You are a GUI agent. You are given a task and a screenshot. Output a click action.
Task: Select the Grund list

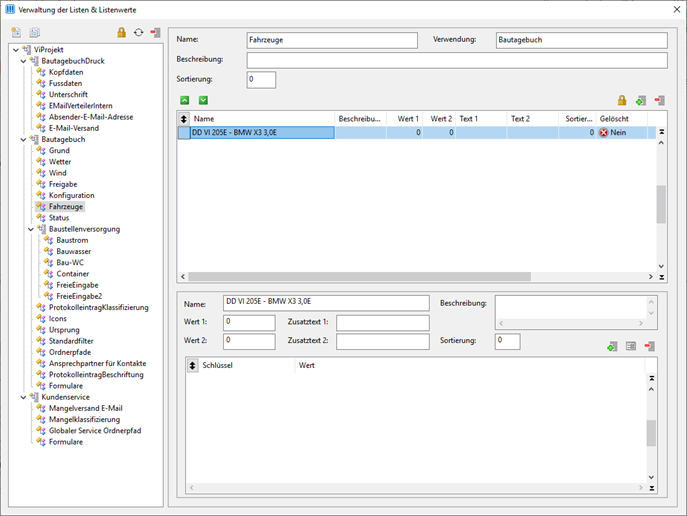pyautogui.click(x=59, y=151)
